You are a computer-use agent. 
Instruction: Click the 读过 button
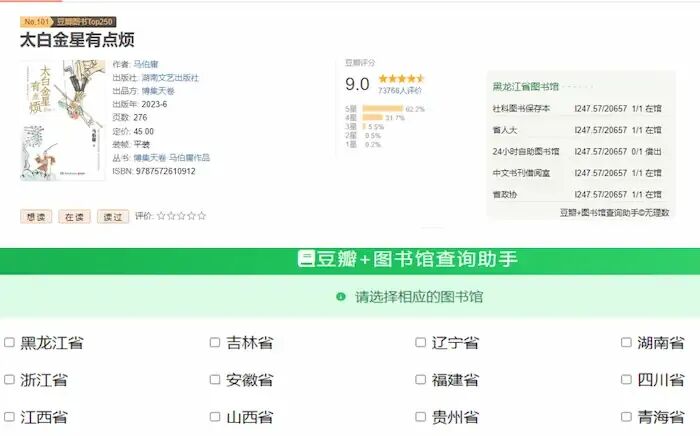[x=113, y=216]
